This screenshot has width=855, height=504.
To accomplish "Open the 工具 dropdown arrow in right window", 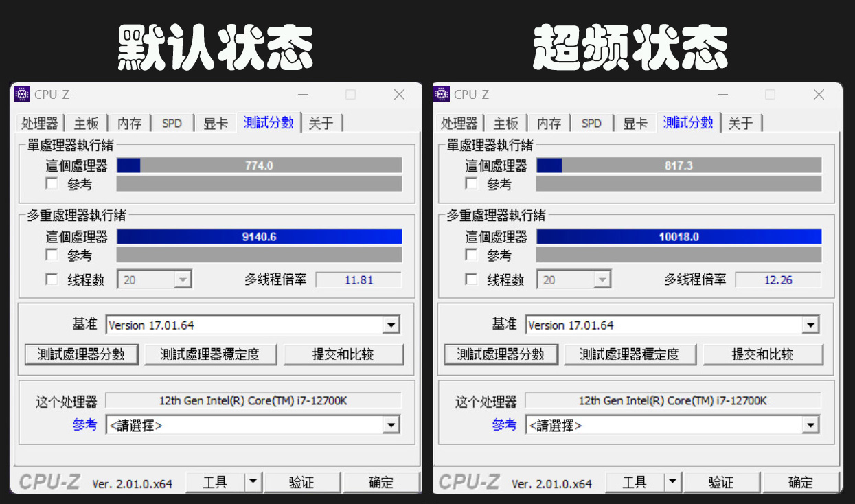I will coord(674,482).
